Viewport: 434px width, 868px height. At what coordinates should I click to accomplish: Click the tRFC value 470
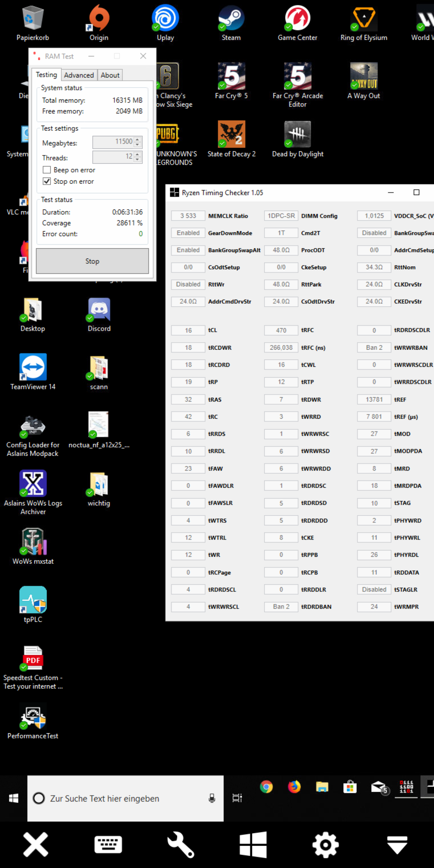pos(281,330)
